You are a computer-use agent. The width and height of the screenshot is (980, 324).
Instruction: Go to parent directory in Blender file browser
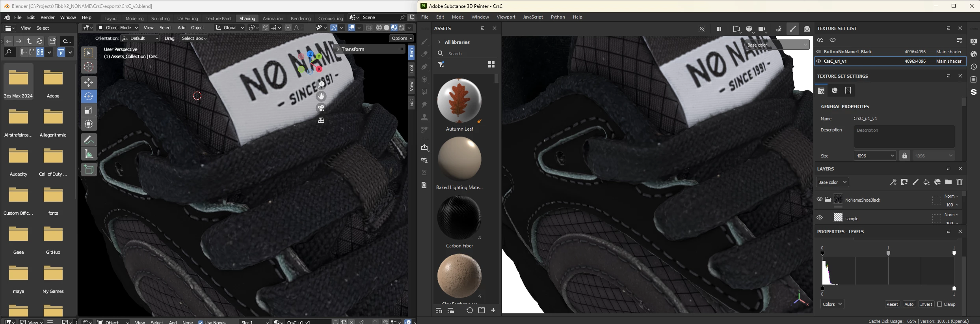coord(29,41)
